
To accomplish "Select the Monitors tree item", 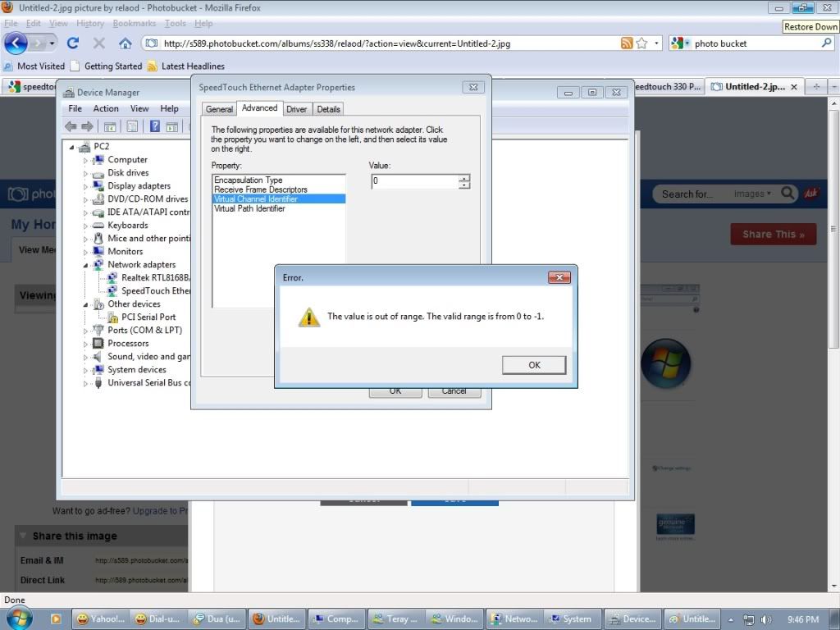I will pyautogui.click(x=126, y=252).
